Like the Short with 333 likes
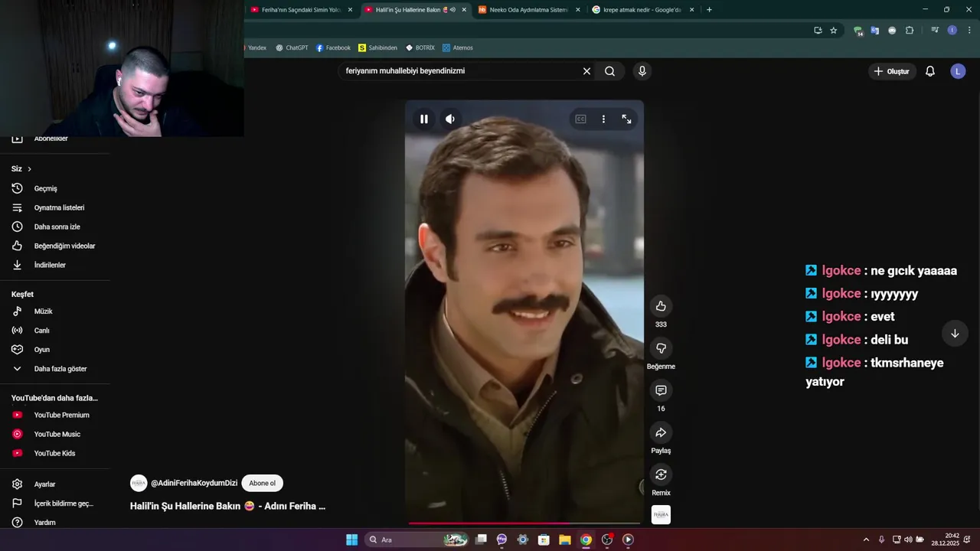This screenshot has width=980, height=551. point(661,306)
